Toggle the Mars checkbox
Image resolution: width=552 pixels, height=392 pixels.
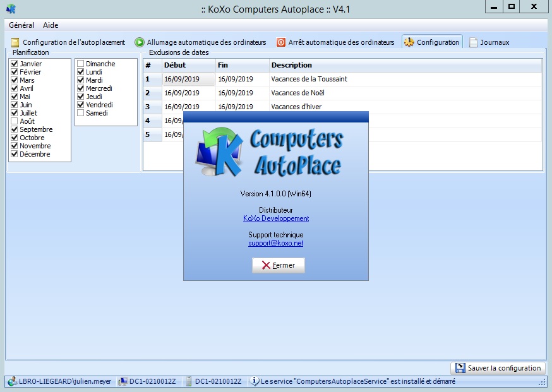[15, 80]
